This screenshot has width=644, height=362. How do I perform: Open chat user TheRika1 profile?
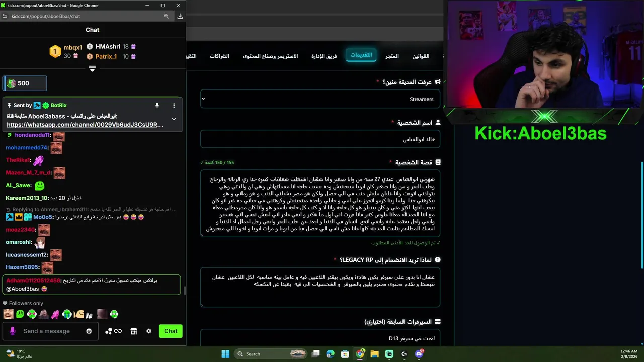[x=18, y=160]
